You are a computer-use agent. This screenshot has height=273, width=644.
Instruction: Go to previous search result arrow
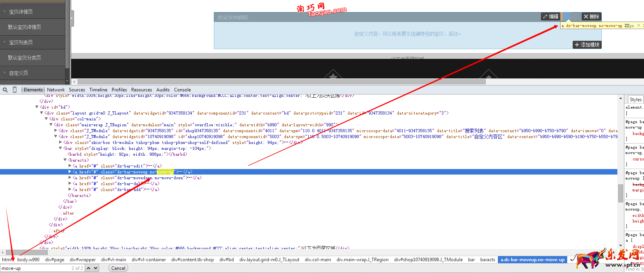point(89,268)
